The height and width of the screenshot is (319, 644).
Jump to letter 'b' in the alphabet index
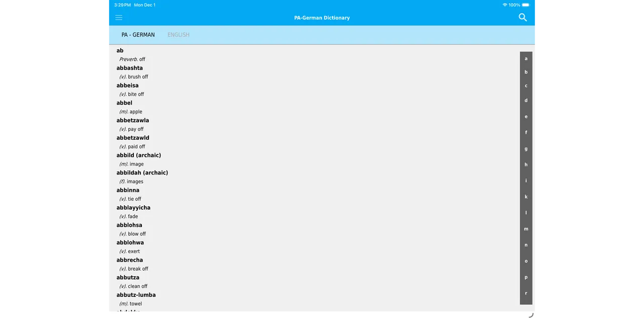pyautogui.click(x=526, y=72)
